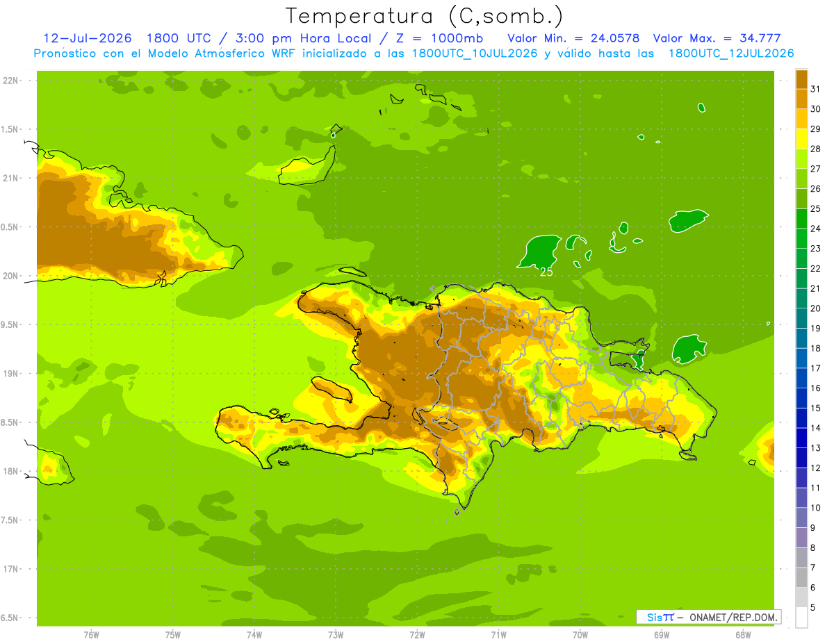Click the "3:00 pm Hora Local" time text

pyautogui.click(x=294, y=38)
